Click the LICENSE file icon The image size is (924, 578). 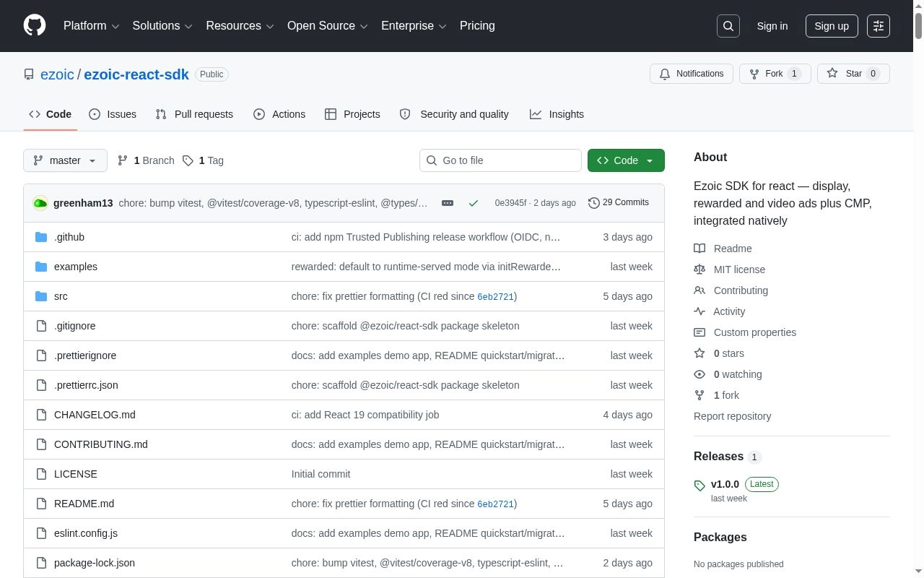pyautogui.click(x=41, y=474)
